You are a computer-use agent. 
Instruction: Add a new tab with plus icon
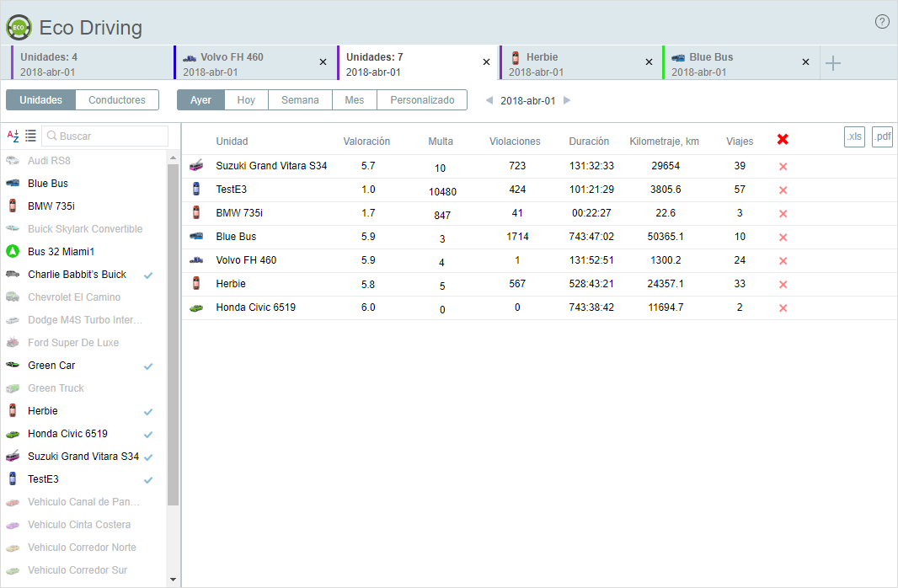click(832, 63)
